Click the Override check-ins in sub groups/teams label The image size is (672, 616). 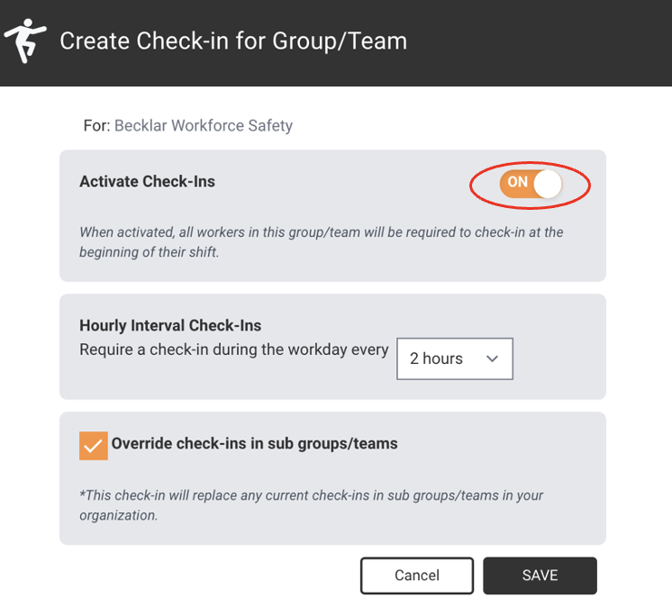255,443
